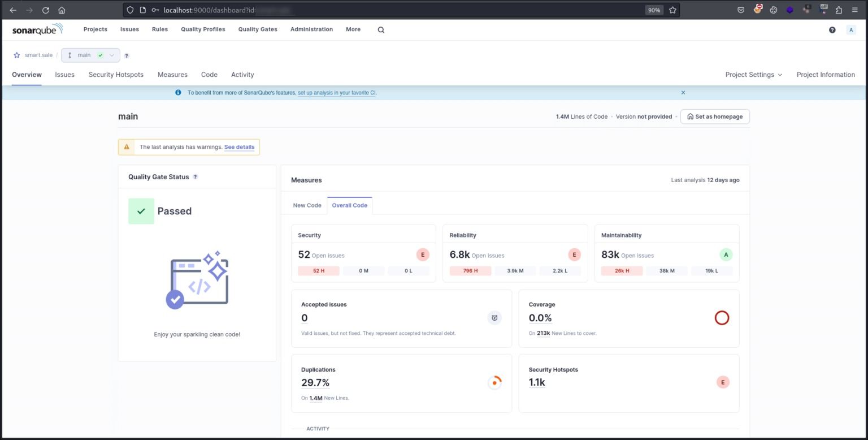Open the top-level Issues menu
The image size is (868, 440).
(x=129, y=29)
